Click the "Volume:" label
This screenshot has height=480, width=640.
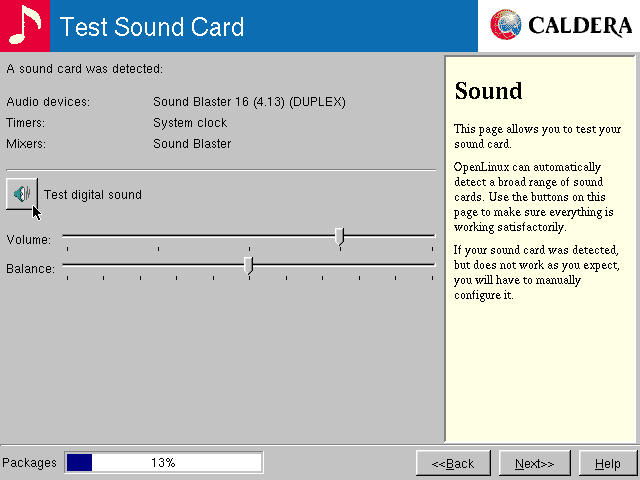(x=29, y=240)
